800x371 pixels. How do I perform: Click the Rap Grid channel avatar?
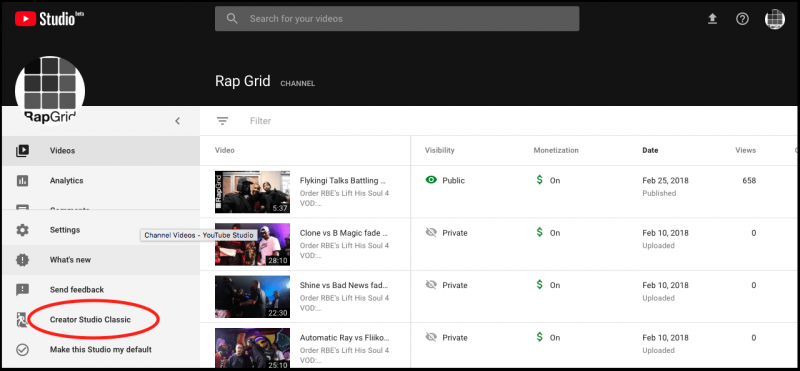pyautogui.click(x=50, y=91)
